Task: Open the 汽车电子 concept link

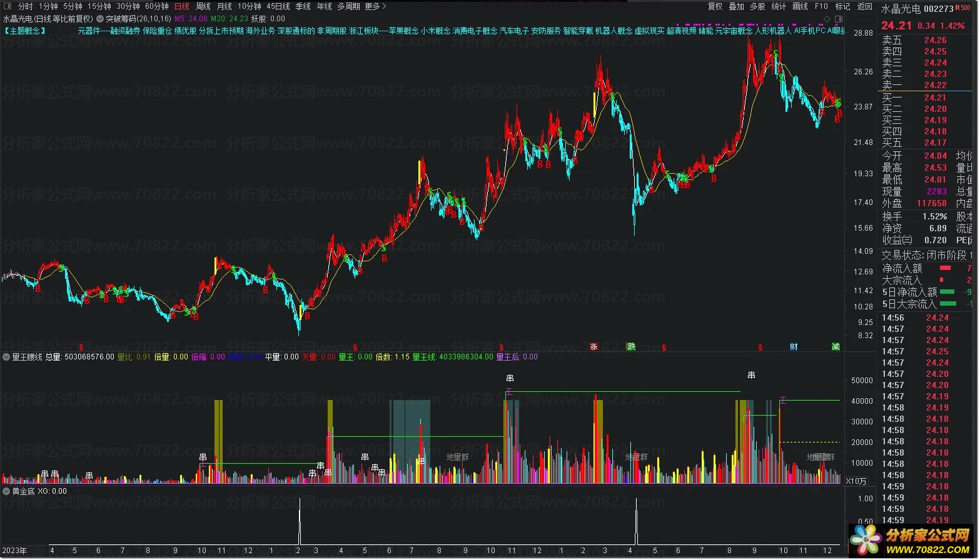Action: coord(514,31)
